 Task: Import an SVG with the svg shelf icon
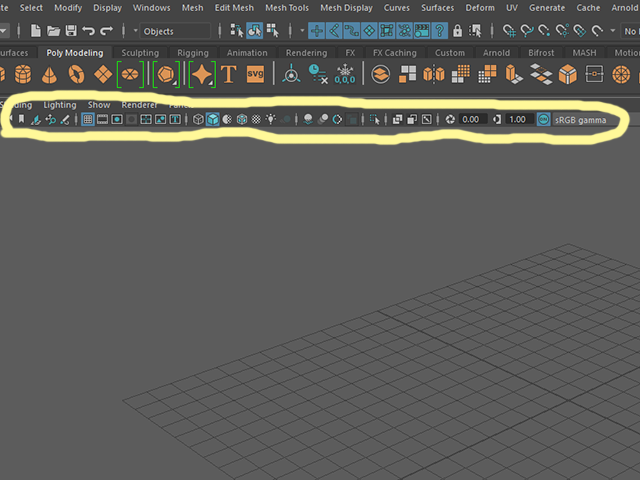tap(255, 74)
